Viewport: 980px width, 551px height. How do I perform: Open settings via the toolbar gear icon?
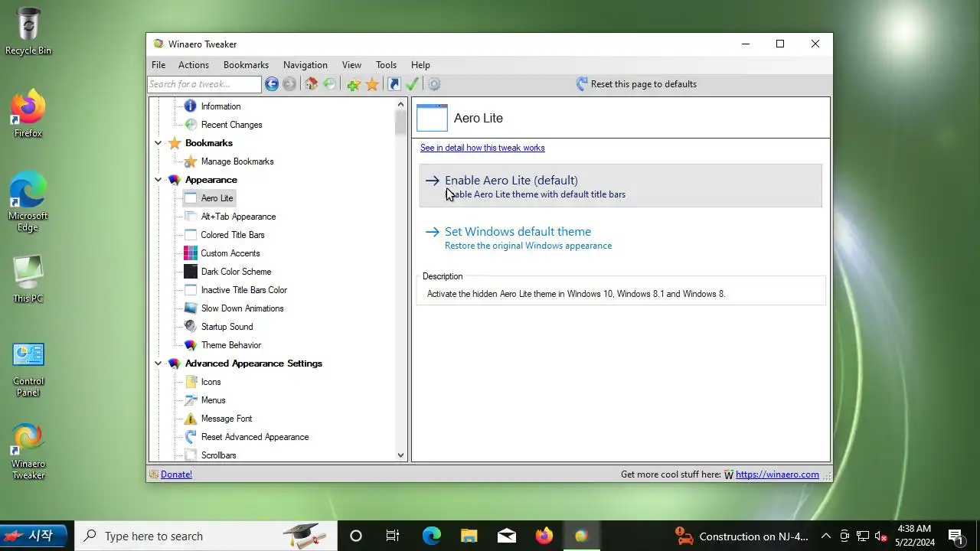[434, 84]
